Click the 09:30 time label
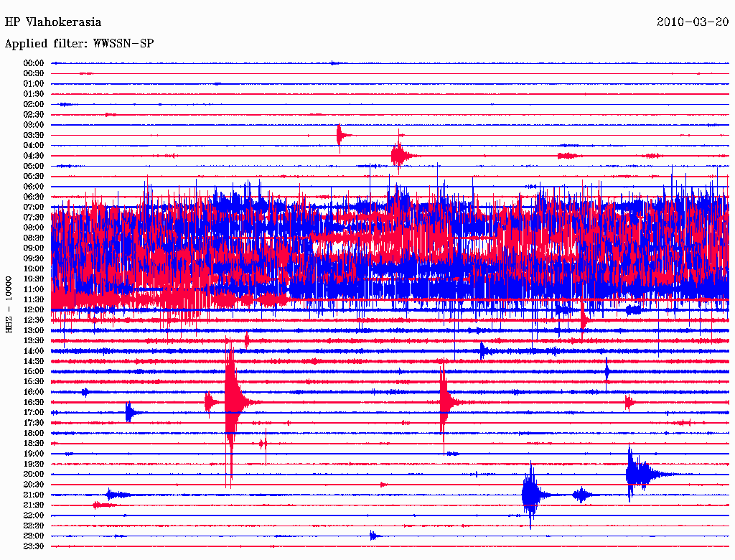Viewport: 735px width, 560px height. [34, 258]
